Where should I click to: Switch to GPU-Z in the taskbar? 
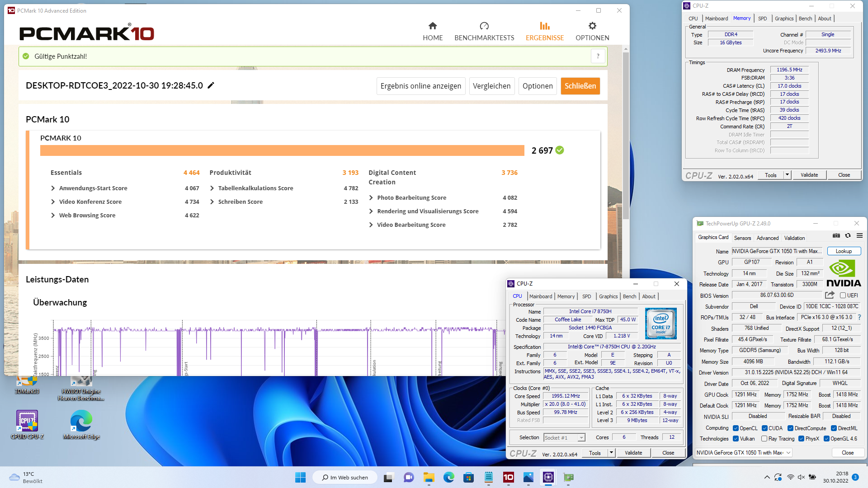[x=568, y=477]
